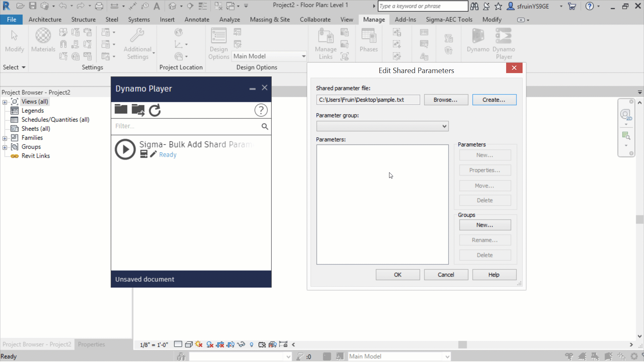Edit inputs of the Sigma script
Screen dimensions: 644x362
[144, 154]
